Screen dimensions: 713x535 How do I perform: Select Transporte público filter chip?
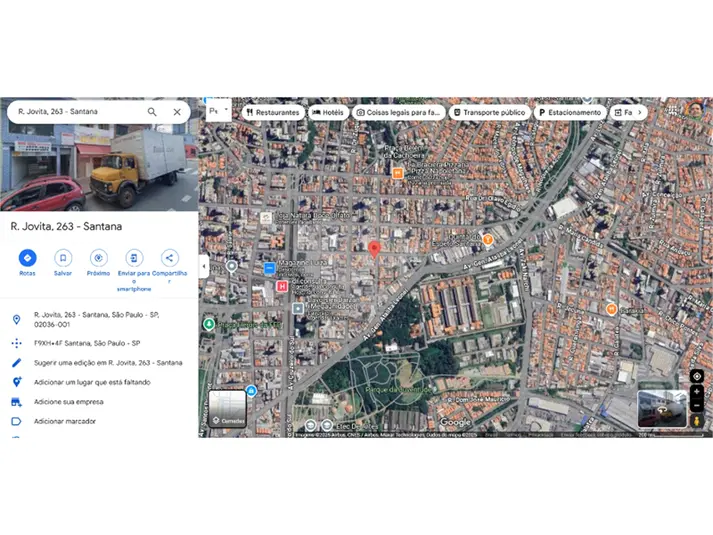(x=490, y=112)
